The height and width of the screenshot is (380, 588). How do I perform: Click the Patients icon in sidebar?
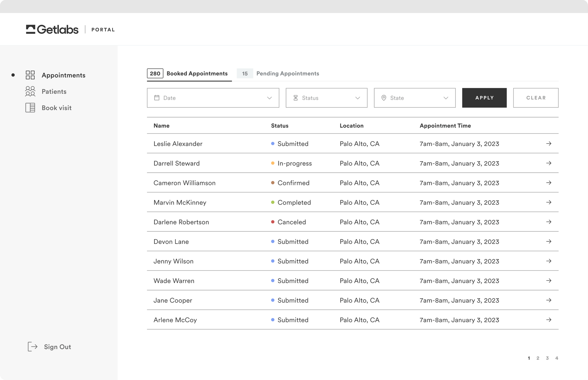[30, 91]
